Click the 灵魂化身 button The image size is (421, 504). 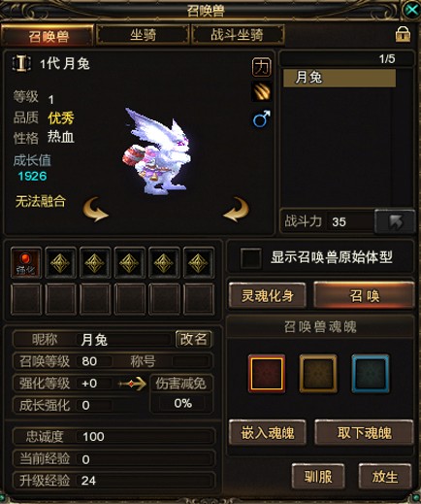pos(268,295)
